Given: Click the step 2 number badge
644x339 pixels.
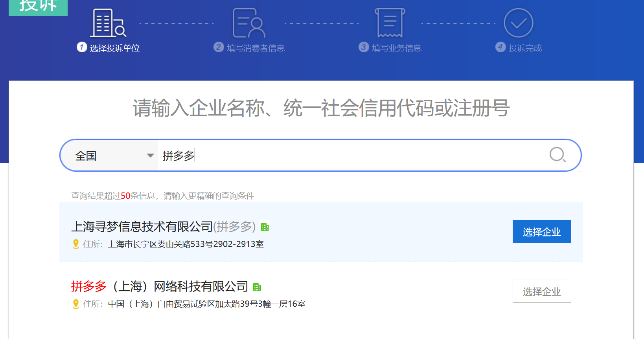Looking at the screenshot, I should (219, 47).
